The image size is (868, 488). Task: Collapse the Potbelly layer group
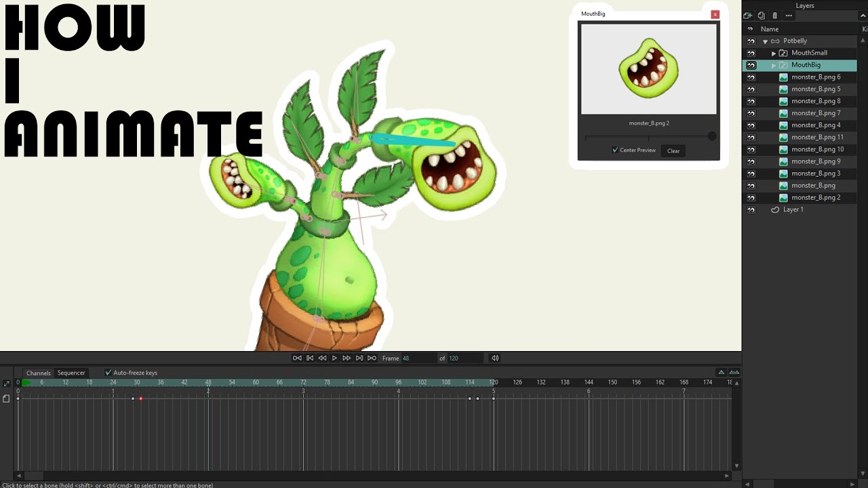point(766,41)
